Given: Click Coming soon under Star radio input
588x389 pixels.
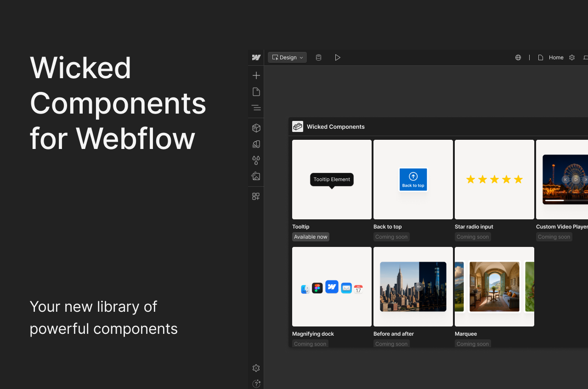Looking at the screenshot, I should pos(473,237).
